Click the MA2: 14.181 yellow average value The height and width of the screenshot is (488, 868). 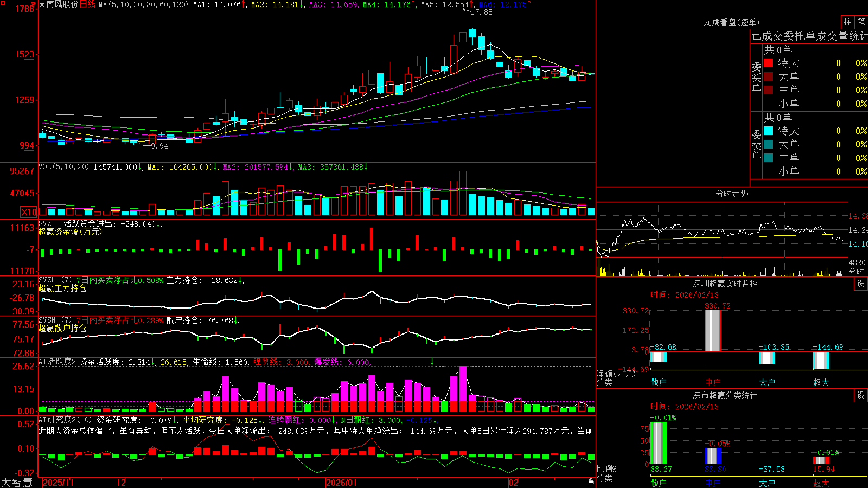(x=277, y=4)
